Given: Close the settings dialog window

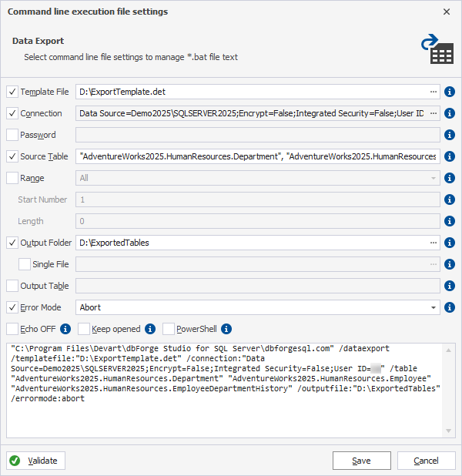Looking at the screenshot, I should (447, 12).
